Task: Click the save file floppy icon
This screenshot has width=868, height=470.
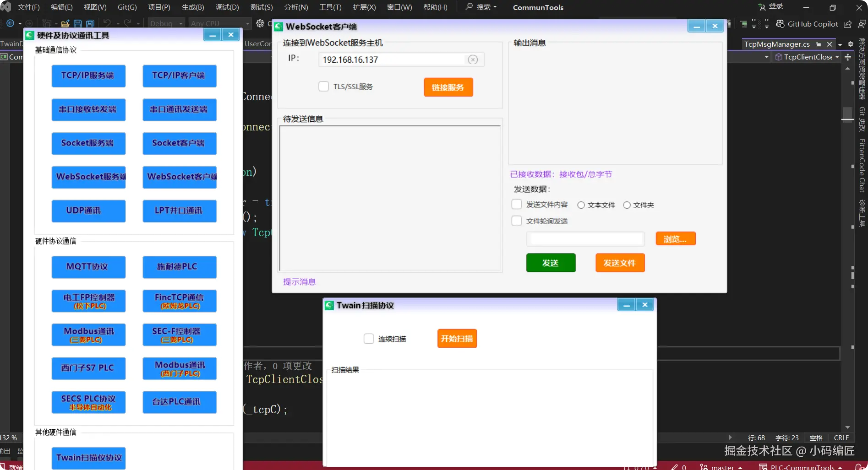Action: 77,23
